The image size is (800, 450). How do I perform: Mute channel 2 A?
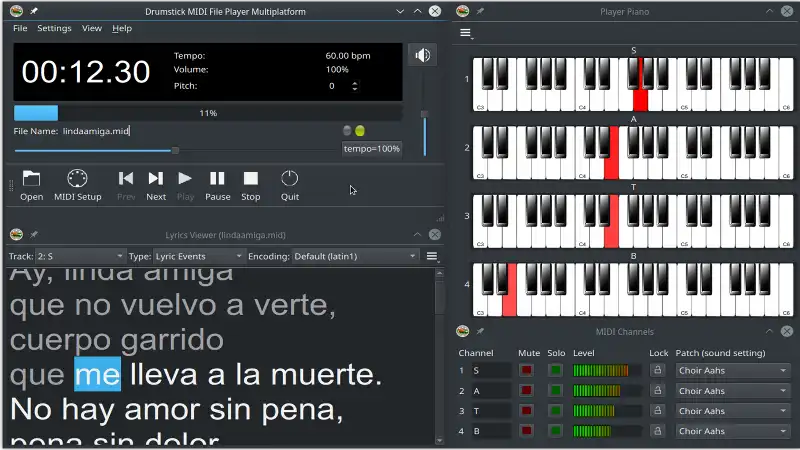tap(526, 390)
